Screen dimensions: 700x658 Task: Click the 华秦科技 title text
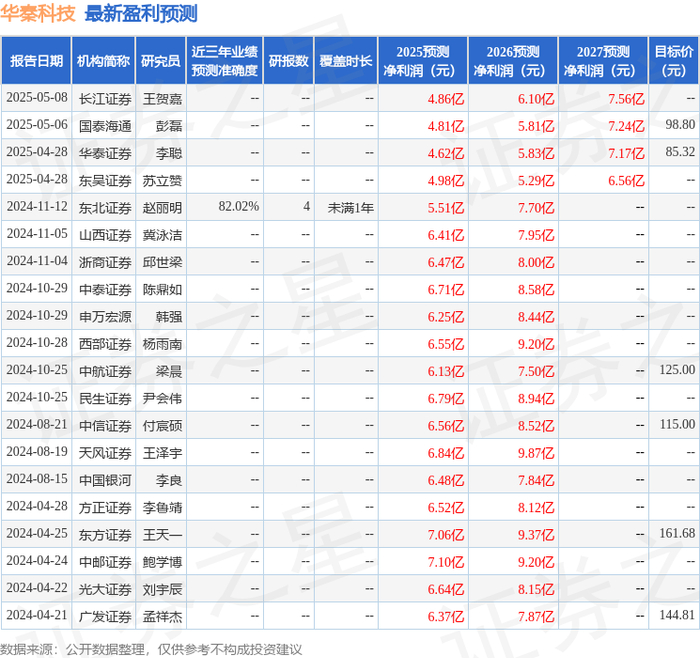pyautogui.click(x=38, y=13)
